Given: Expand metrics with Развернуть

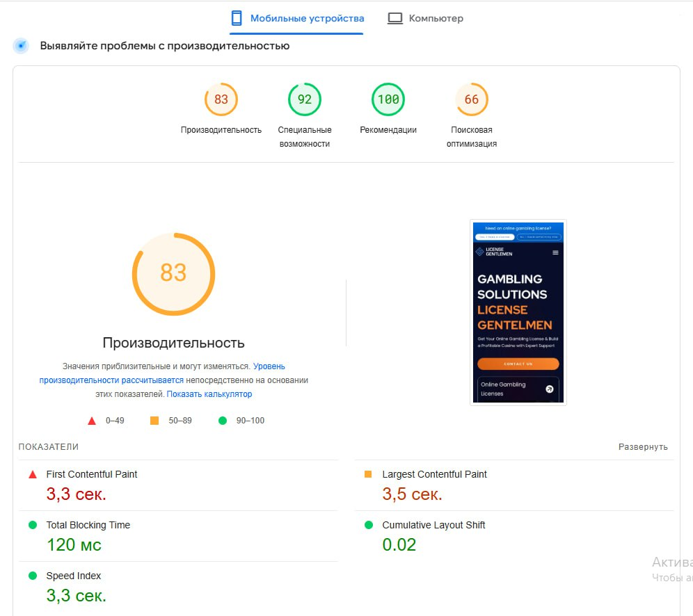Looking at the screenshot, I should (x=643, y=447).
